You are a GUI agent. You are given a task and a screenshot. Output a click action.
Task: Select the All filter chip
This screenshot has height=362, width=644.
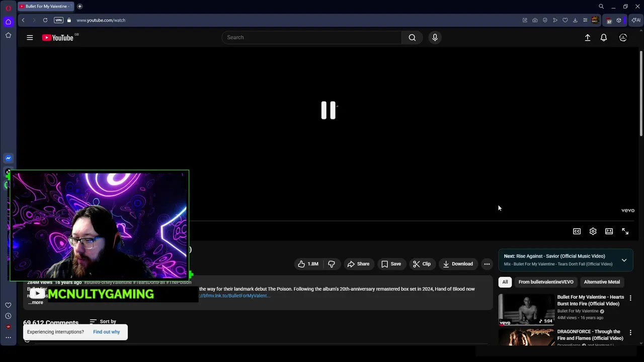point(505,282)
